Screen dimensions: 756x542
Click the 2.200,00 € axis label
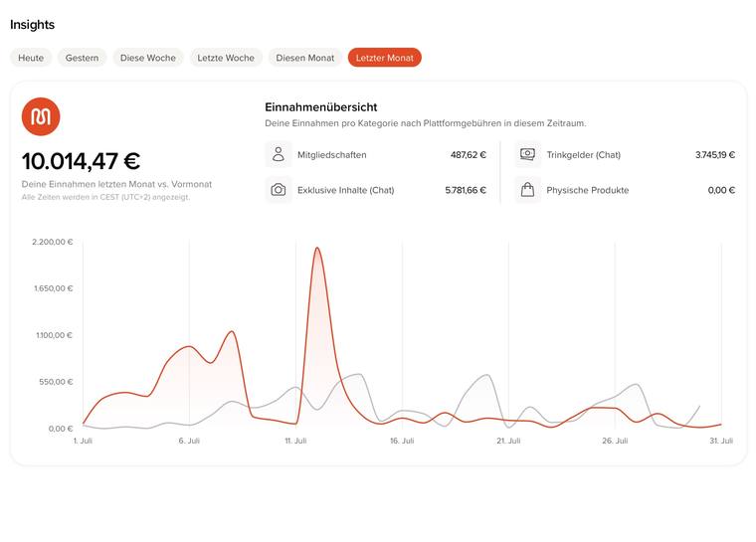pos(53,242)
